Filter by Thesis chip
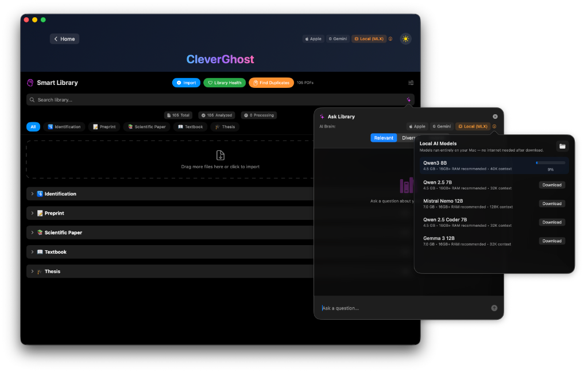Image resolution: width=588 pixels, height=372 pixels. pyautogui.click(x=225, y=127)
